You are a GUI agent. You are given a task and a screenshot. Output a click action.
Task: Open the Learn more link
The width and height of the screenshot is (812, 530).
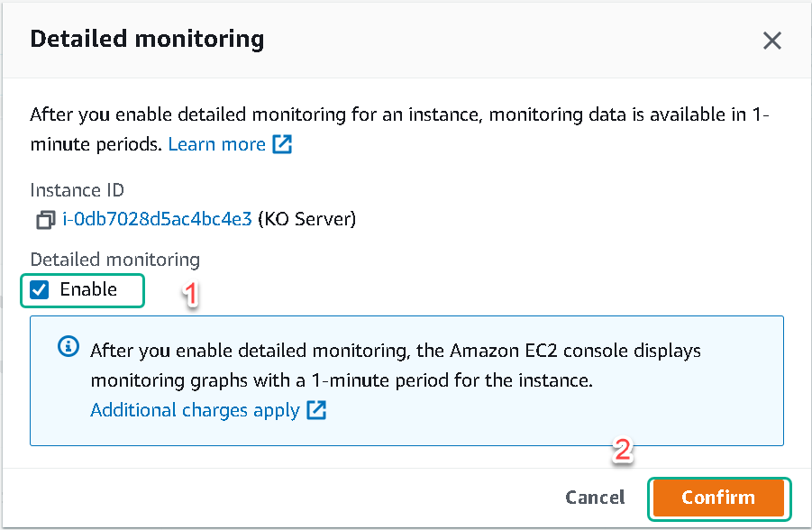pos(216,144)
